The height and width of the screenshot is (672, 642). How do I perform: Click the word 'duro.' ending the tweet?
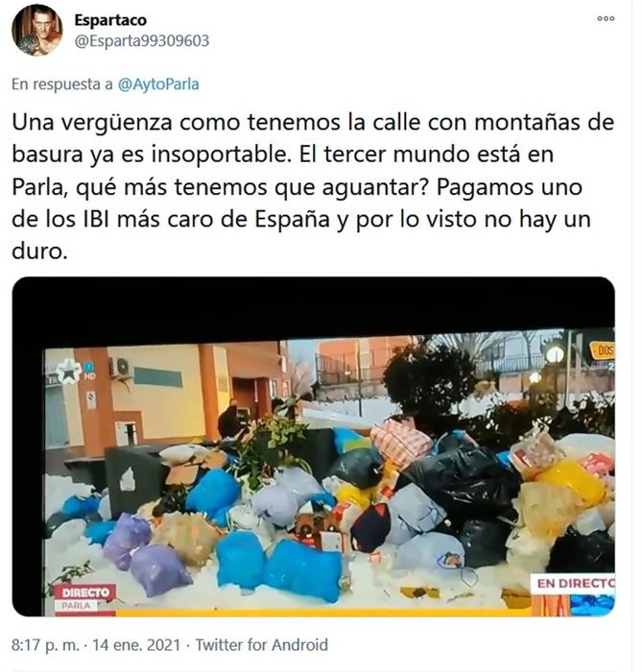point(40,252)
